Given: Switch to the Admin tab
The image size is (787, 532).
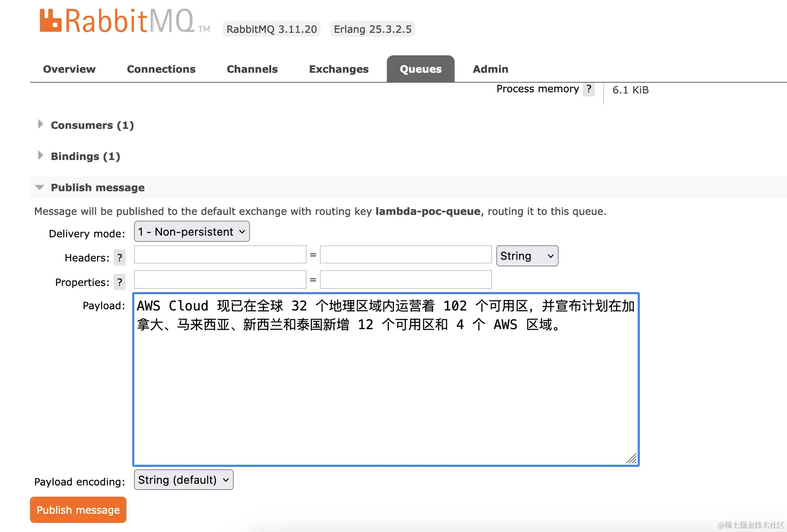Looking at the screenshot, I should pyautogui.click(x=490, y=69).
